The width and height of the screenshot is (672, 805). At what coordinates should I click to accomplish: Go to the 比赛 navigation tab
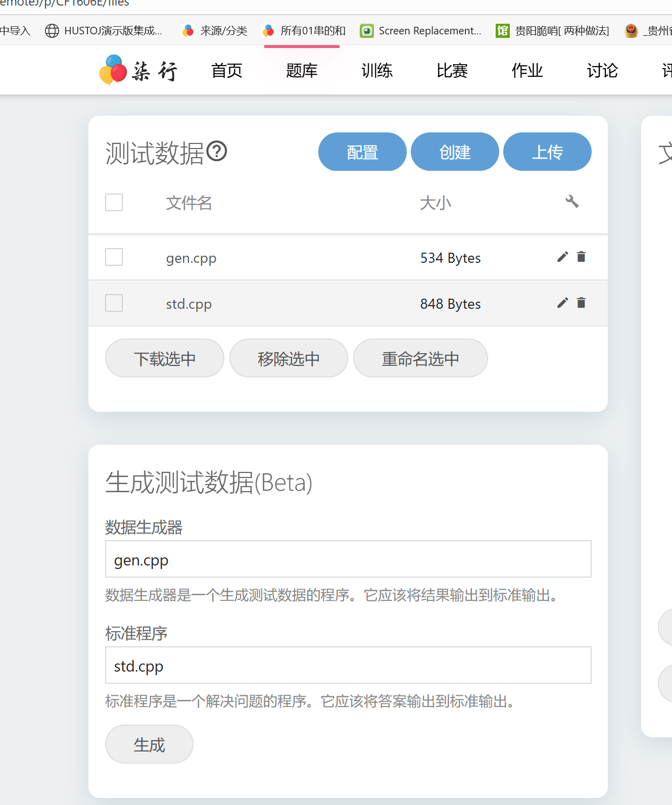452,71
